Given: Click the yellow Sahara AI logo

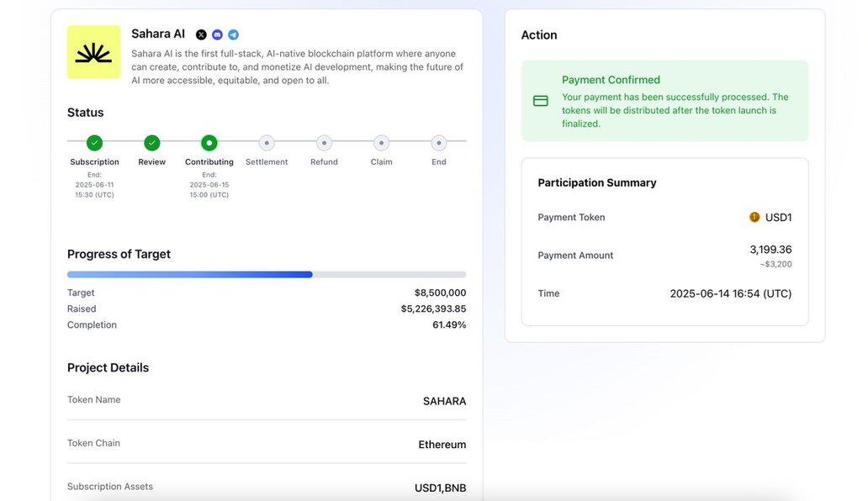Looking at the screenshot, I should click(x=93, y=52).
